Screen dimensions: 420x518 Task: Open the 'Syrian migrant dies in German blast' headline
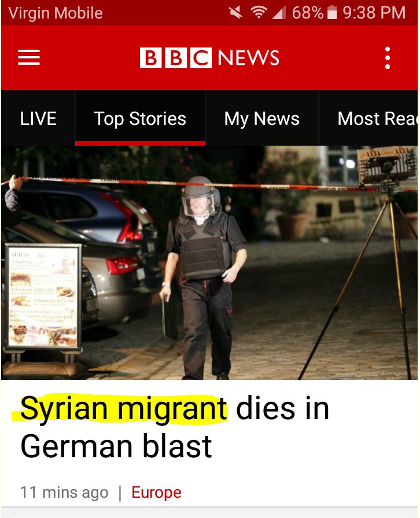point(175,427)
